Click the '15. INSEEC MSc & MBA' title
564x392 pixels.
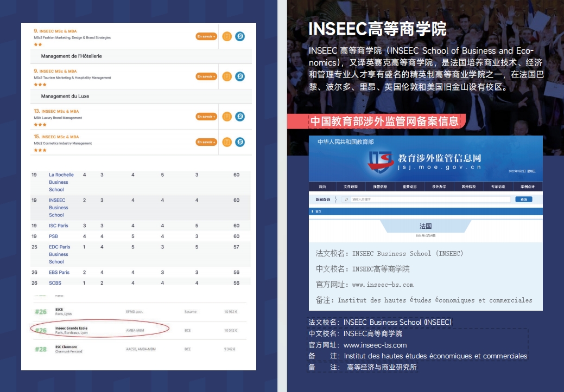[x=56, y=137]
